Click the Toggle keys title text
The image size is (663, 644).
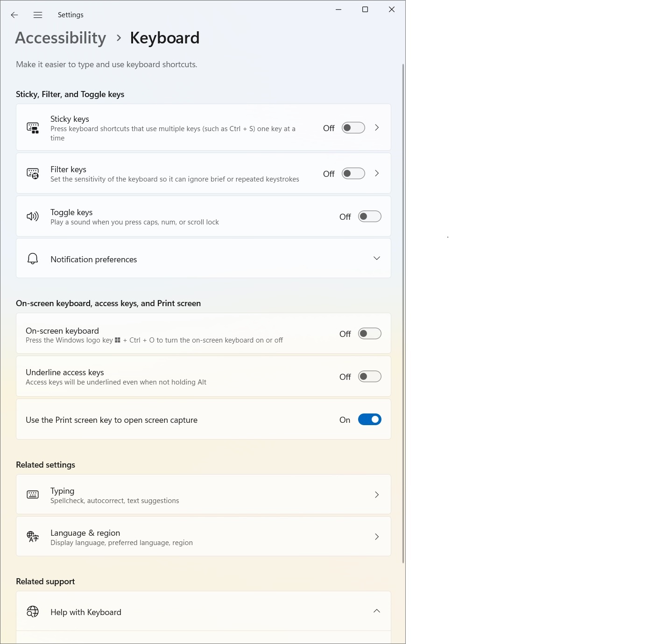coord(71,212)
